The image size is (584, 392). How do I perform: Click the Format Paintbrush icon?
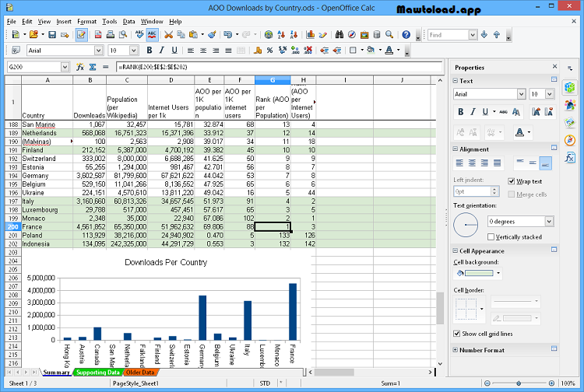tap(212, 34)
